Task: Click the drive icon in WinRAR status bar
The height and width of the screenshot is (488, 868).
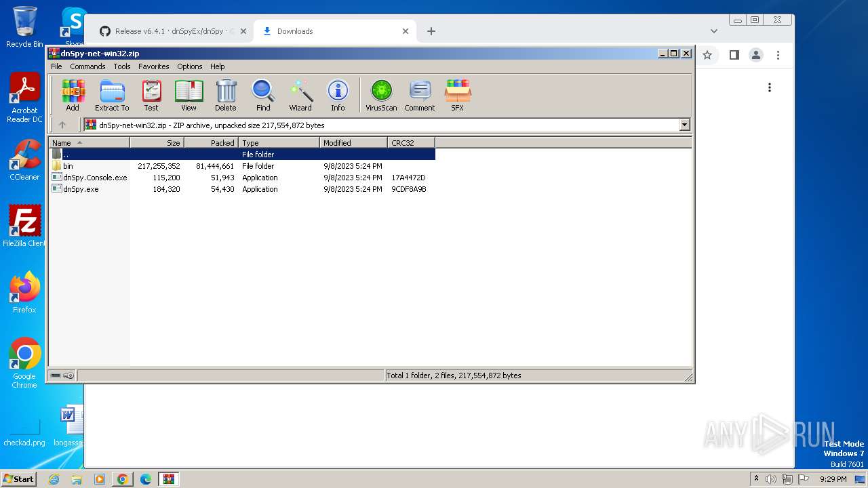Action: 56,375
